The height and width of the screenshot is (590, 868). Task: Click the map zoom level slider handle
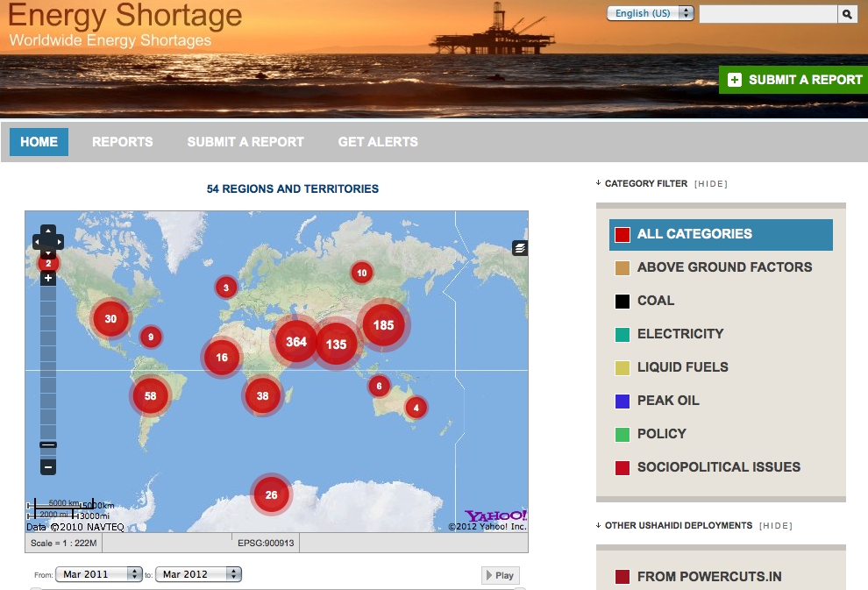point(48,445)
